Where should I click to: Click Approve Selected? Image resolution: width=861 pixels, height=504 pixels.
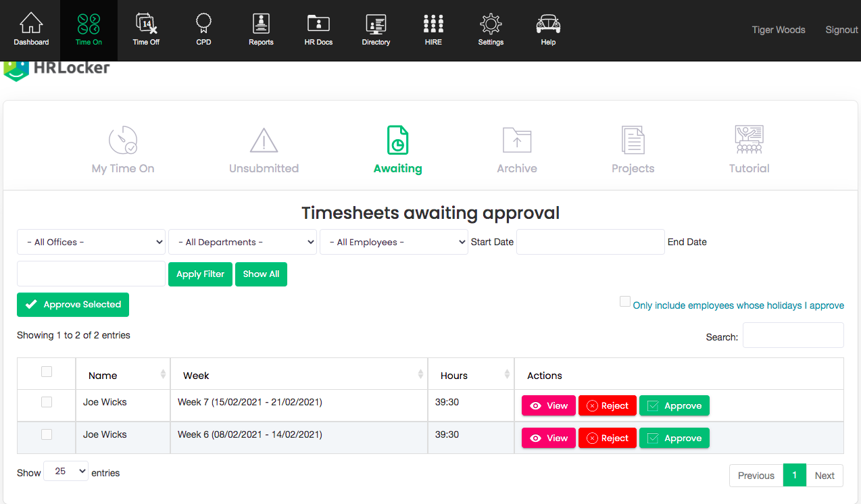pos(72,305)
